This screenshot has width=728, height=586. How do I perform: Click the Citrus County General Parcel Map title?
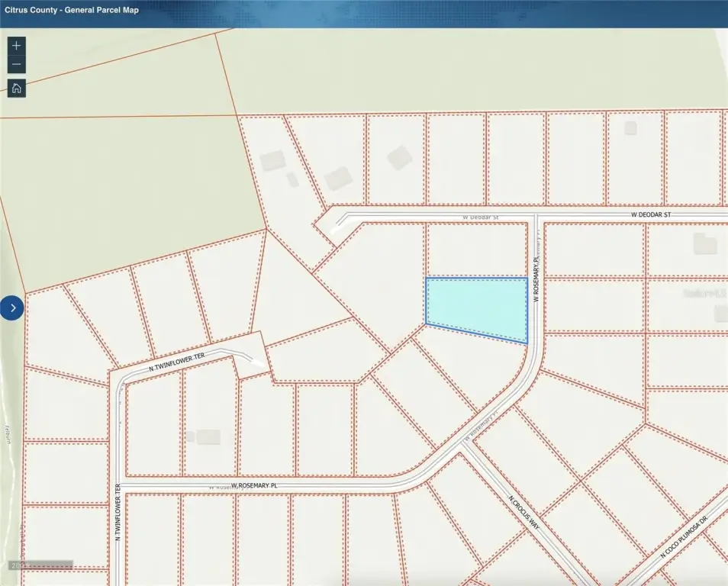pos(72,11)
